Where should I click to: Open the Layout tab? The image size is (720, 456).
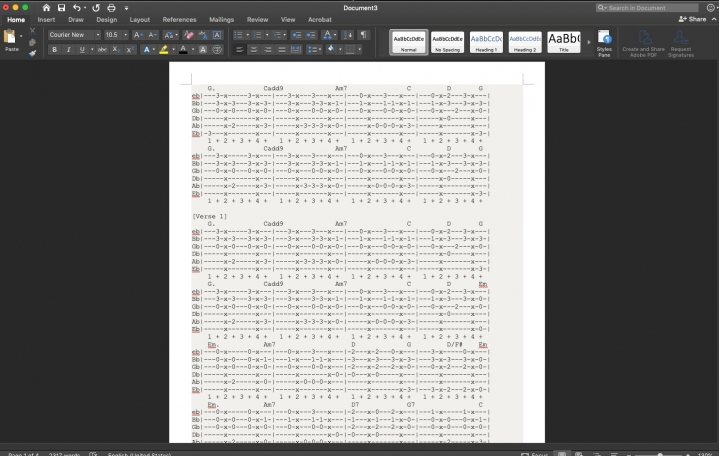[x=140, y=20]
